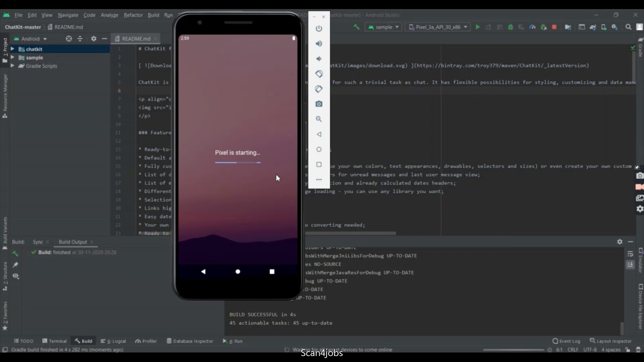Run the app with green play button
The height and width of the screenshot is (362, 644).
click(x=477, y=27)
